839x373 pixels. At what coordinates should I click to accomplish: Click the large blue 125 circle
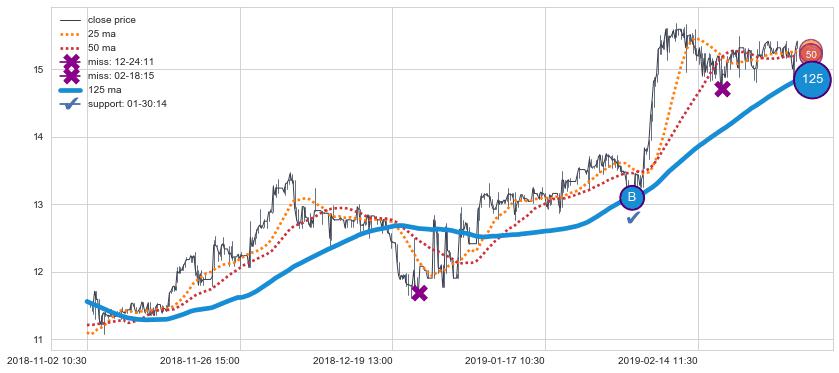coord(812,79)
